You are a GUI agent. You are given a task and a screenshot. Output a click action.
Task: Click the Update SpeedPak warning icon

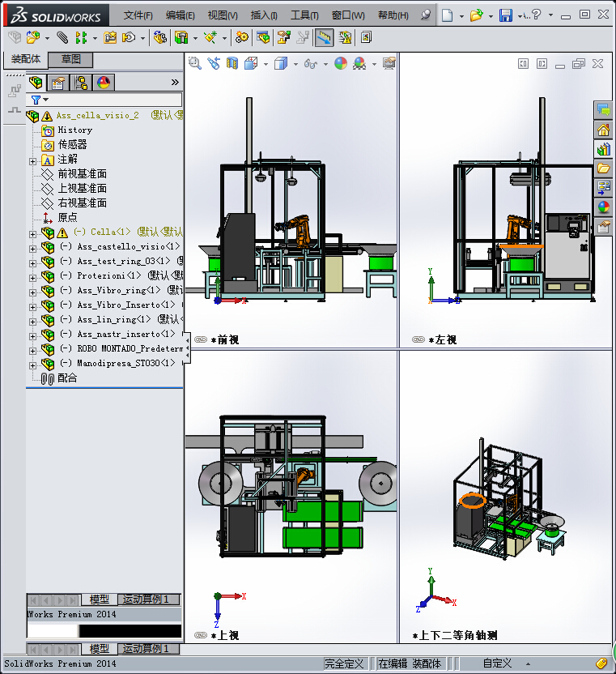click(x=345, y=38)
